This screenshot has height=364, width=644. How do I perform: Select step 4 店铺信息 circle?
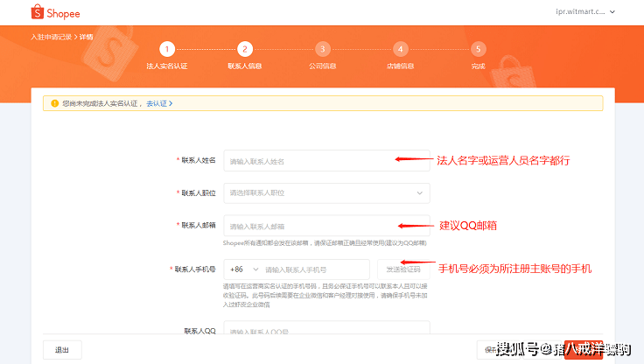400,49
